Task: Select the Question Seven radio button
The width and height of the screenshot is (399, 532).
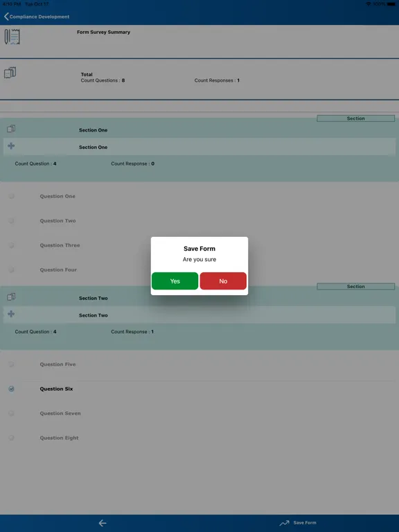Action: point(11,414)
